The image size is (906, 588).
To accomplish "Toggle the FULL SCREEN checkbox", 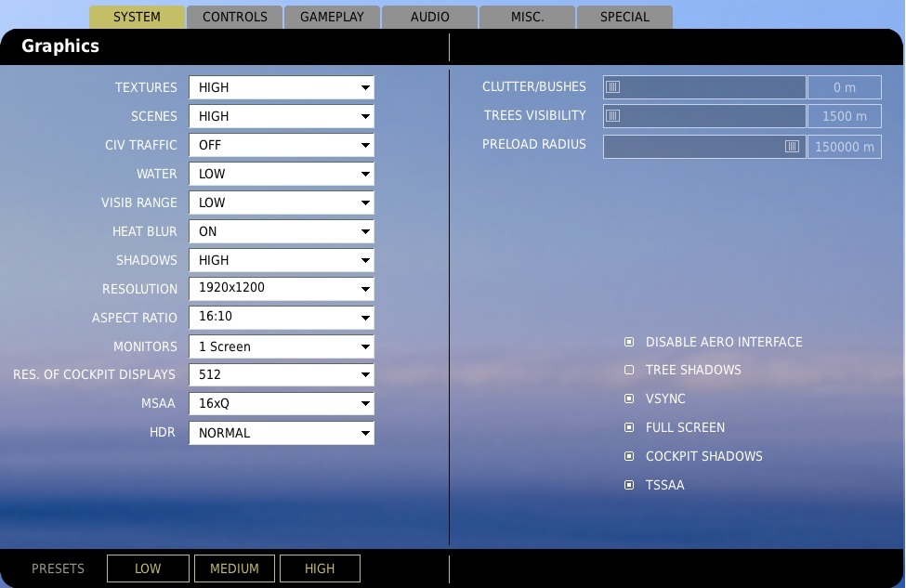I will point(629,427).
